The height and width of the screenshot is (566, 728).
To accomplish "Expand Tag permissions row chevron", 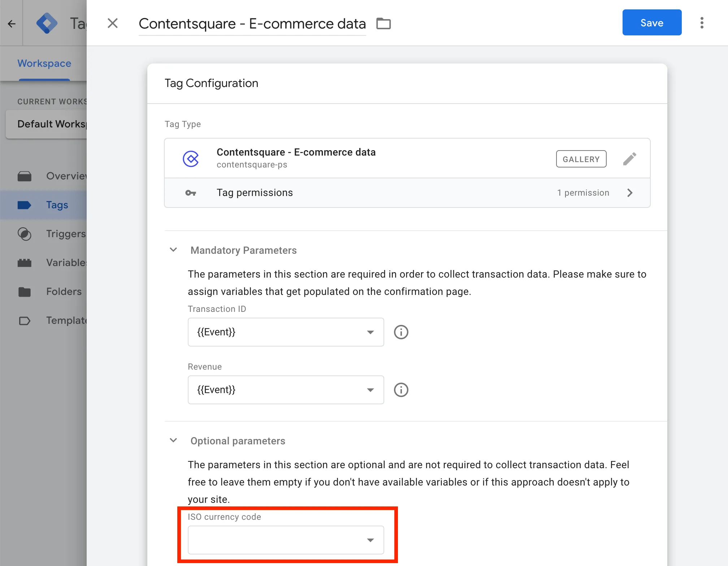I will [x=630, y=193].
